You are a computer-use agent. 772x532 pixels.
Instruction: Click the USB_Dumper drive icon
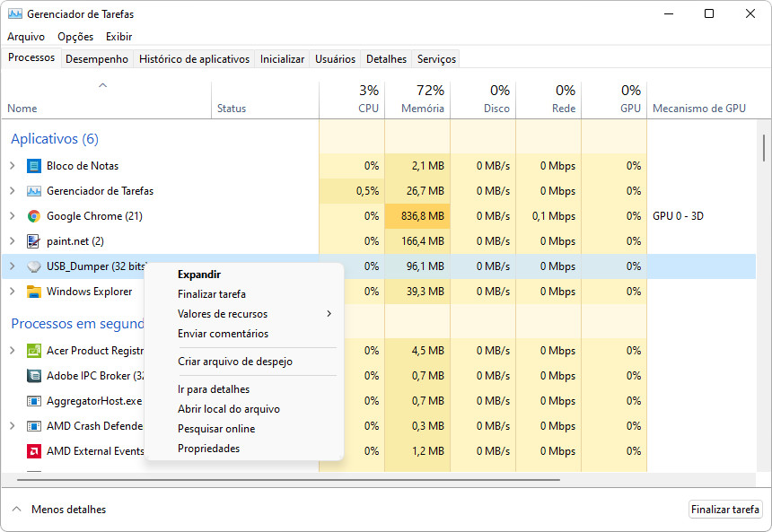point(33,266)
